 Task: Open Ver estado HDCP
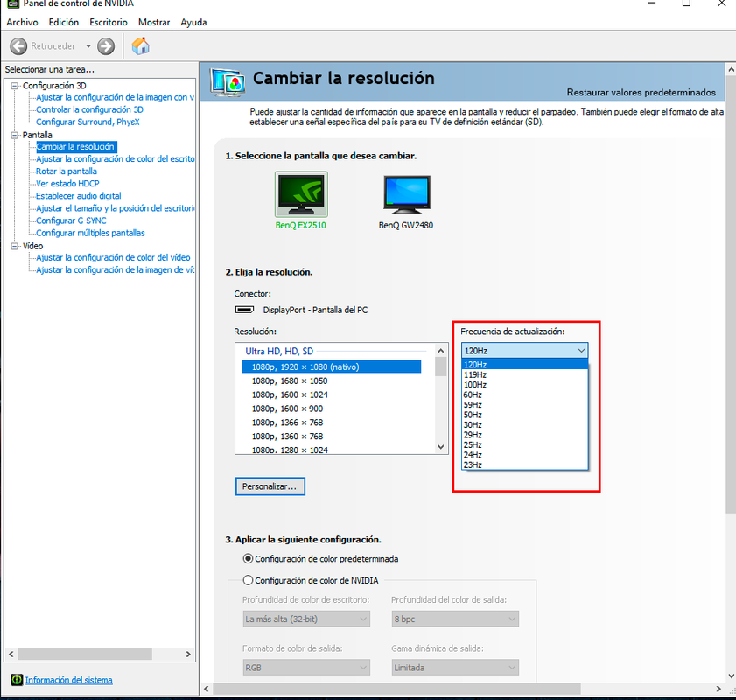click(x=67, y=184)
